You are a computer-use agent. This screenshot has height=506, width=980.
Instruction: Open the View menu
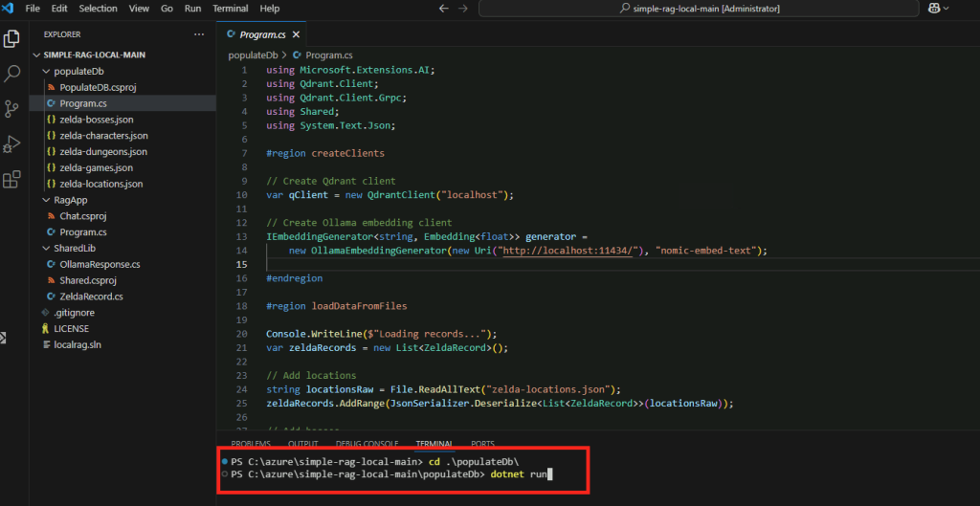139,9
